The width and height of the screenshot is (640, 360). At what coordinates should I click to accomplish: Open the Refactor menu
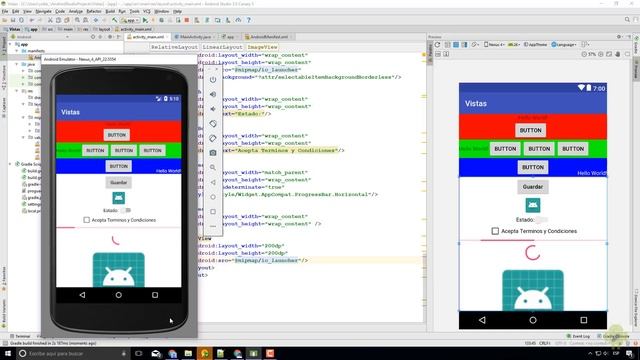pos(94,11)
